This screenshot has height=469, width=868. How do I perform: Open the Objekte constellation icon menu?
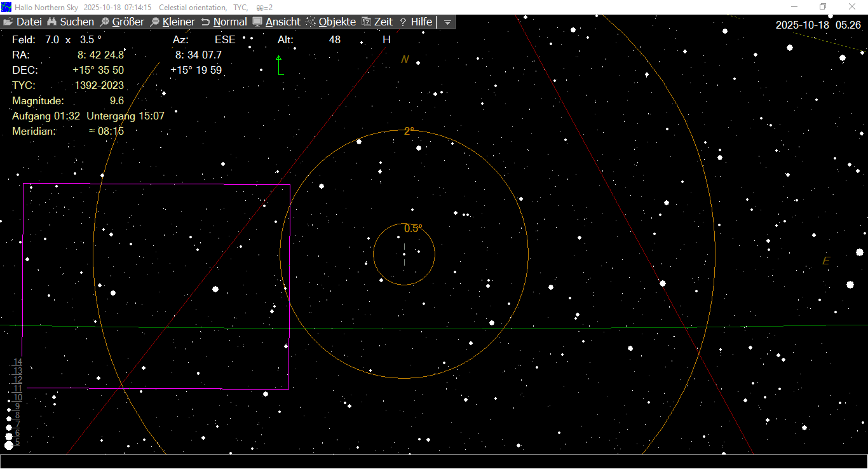(x=311, y=22)
